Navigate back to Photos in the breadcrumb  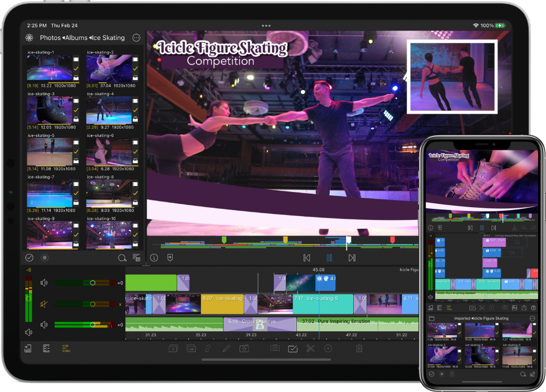(x=50, y=38)
